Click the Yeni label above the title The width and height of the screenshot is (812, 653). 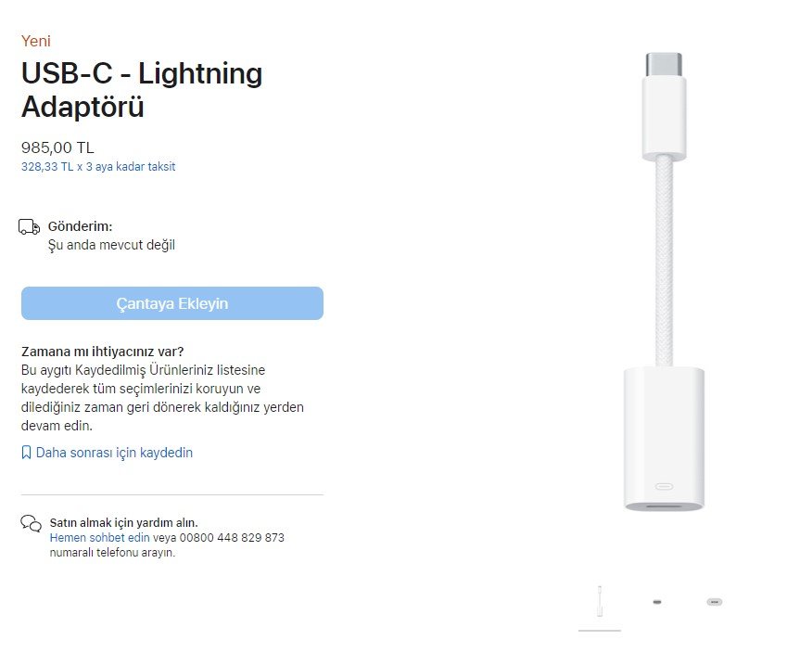coord(36,41)
